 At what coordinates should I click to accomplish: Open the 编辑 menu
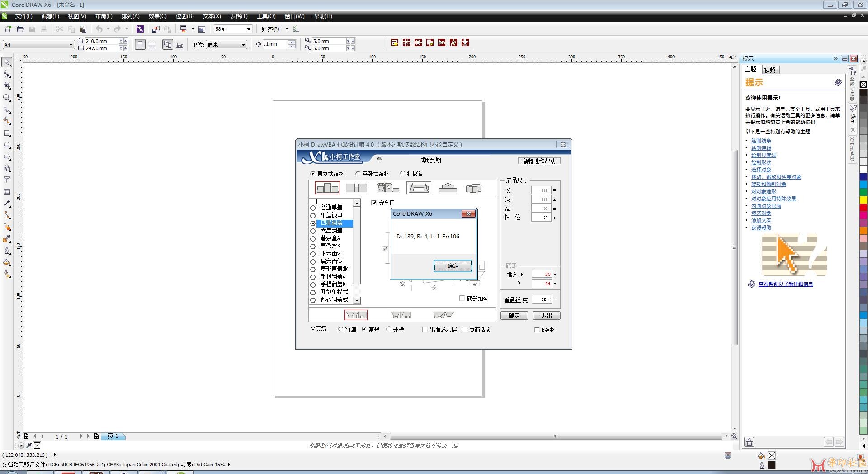tap(50, 16)
